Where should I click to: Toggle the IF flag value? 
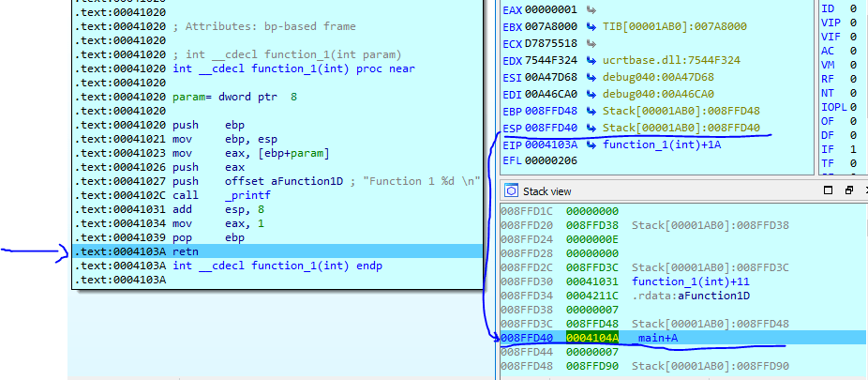(852, 147)
